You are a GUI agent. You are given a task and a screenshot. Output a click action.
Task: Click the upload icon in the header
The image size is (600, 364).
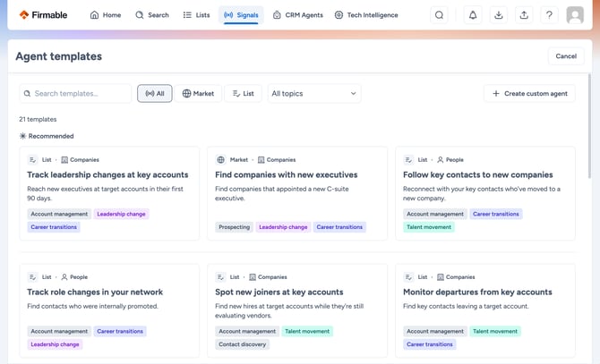coord(524,15)
